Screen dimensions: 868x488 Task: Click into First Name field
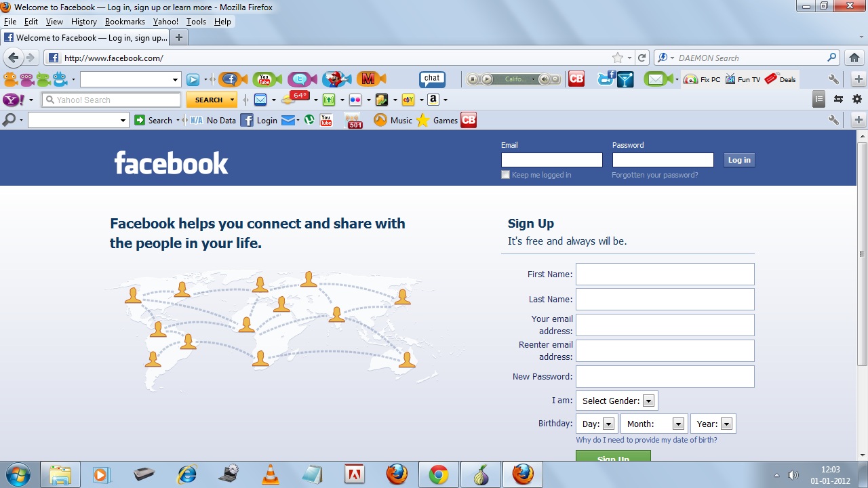[x=665, y=274]
